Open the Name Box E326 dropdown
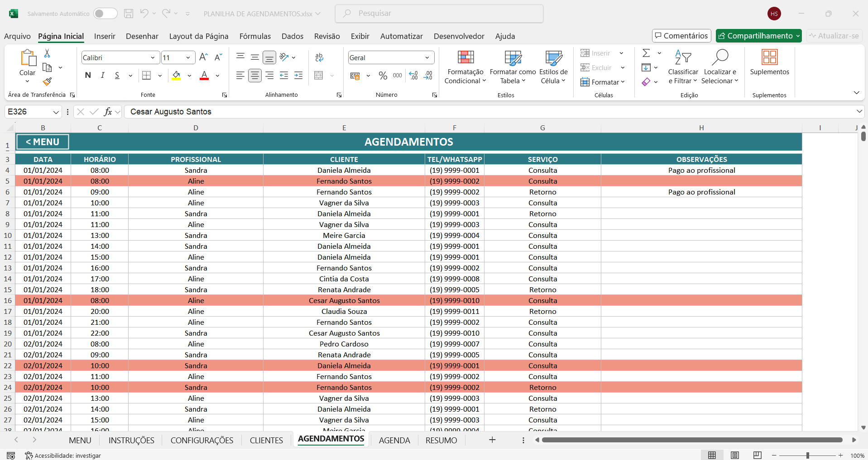868x460 pixels. click(x=56, y=112)
